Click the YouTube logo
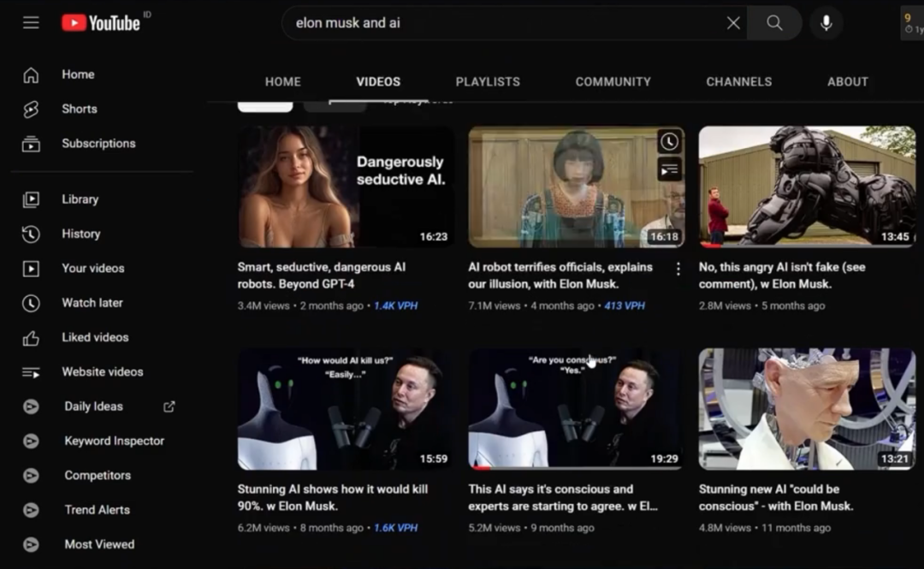This screenshot has height=569, width=924. pyautogui.click(x=101, y=23)
